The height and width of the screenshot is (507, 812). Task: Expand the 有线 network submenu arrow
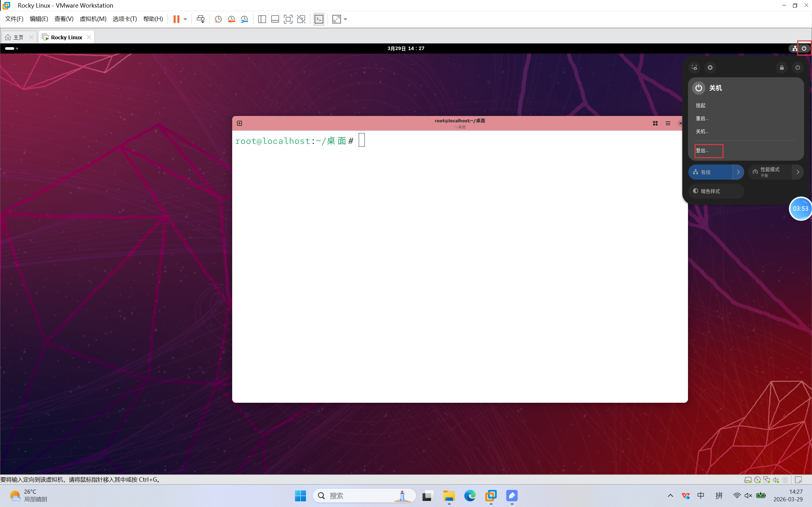coord(738,172)
